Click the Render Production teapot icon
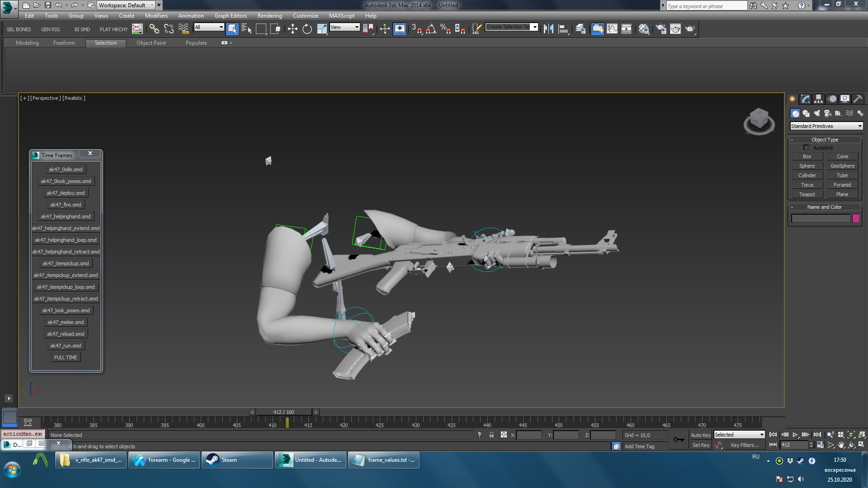868x488 pixels. click(689, 29)
